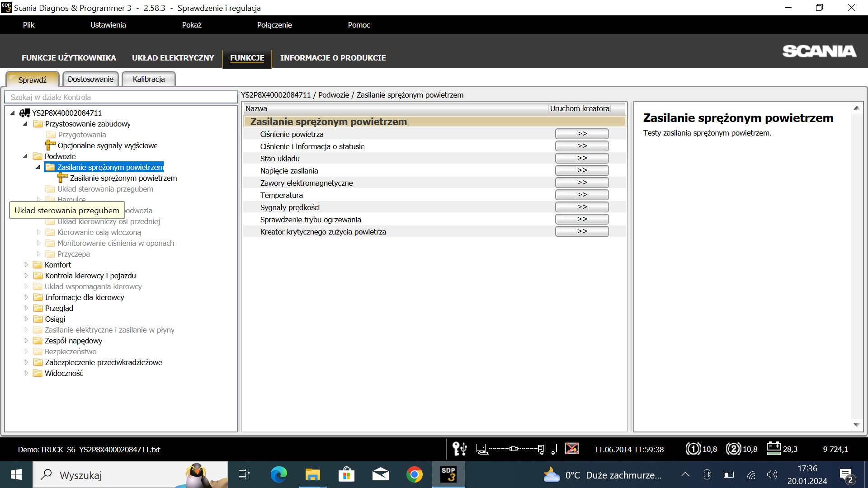
Task: Open Microsoft Store from taskbar
Action: point(346,474)
